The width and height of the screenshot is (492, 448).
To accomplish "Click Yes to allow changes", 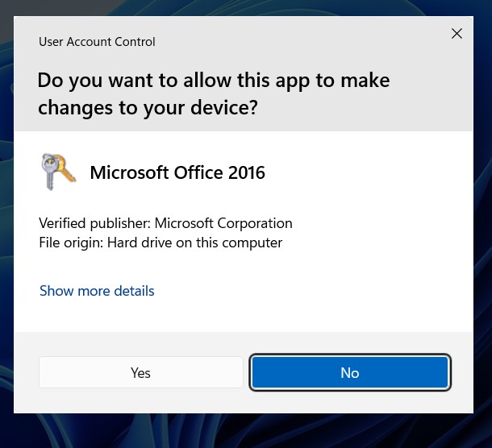I will [x=141, y=372].
